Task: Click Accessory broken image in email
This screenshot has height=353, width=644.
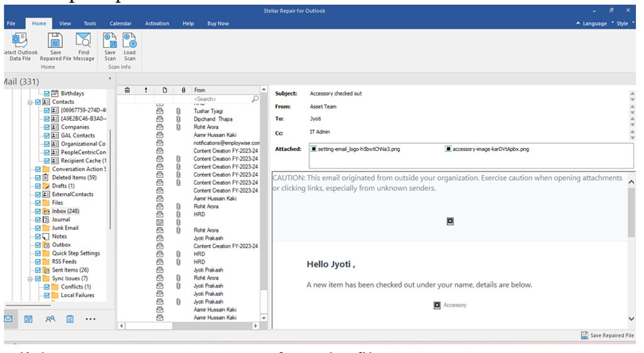Action: (437, 305)
